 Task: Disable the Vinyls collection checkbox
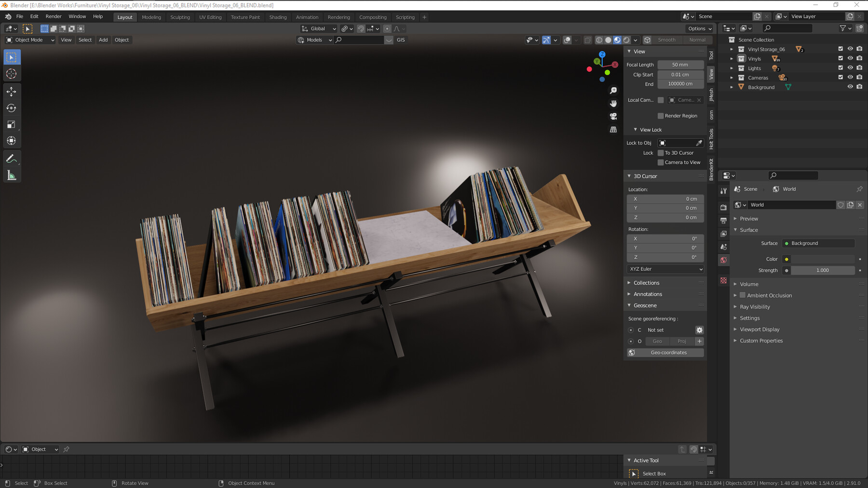841,58
